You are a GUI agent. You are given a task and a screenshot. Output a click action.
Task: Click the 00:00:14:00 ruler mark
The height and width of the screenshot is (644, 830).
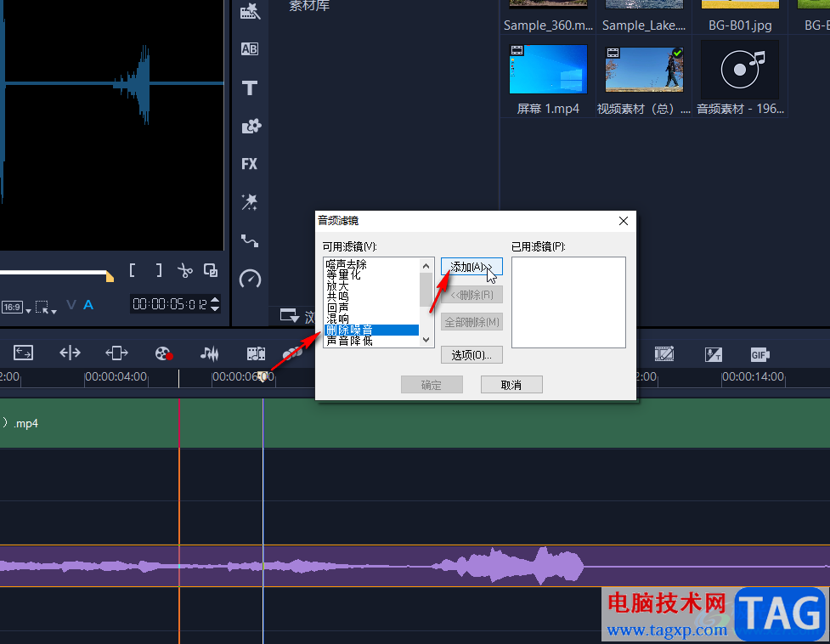[x=753, y=376]
